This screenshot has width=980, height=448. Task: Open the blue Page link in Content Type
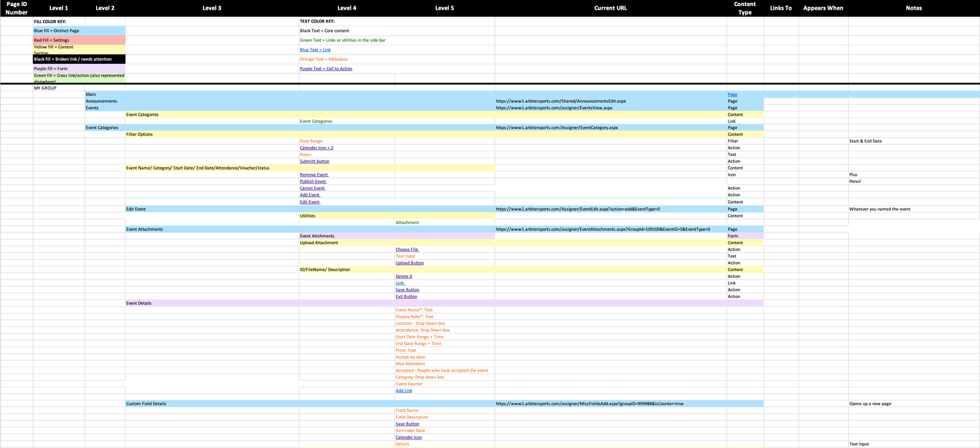(x=732, y=94)
